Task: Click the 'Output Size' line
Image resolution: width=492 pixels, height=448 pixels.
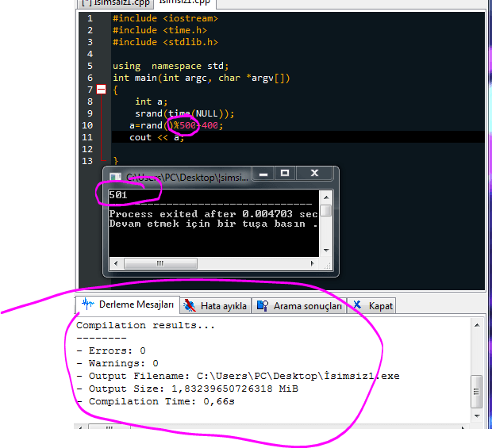Action: click(x=187, y=389)
